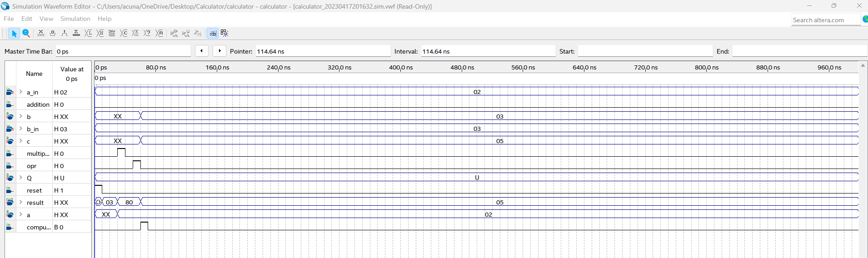This screenshot has width=868, height=258.
Task: Expand the Q signal bus
Action: point(21,178)
